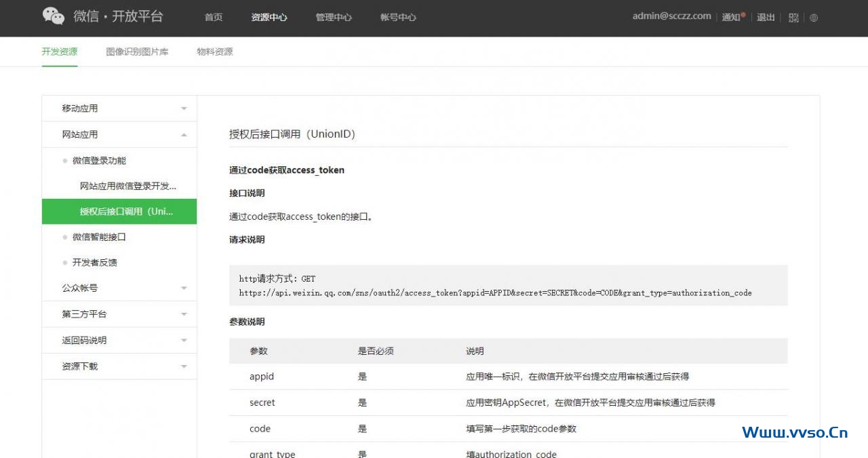This screenshot has width=868, height=458.
Task: Click the 授权后接口调用（UnionID）page heading
Action: click(x=292, y=134)
